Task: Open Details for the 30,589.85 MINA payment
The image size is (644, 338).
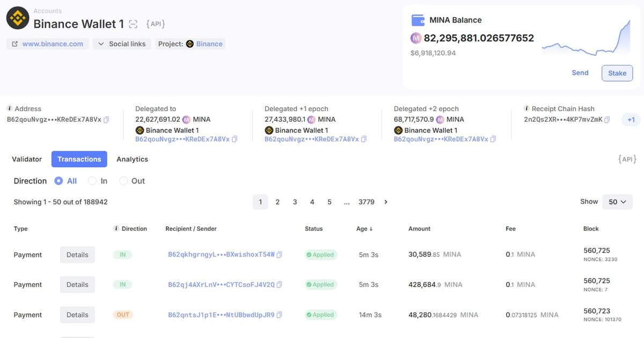Action: point(77,255)
